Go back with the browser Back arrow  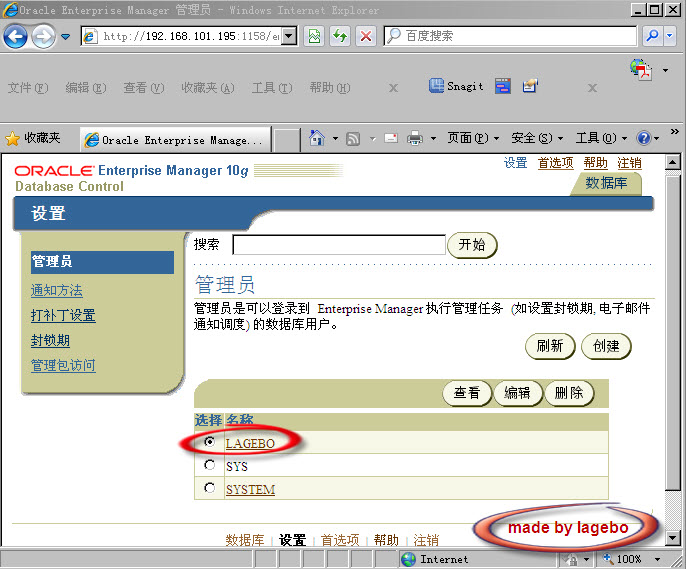15,36
